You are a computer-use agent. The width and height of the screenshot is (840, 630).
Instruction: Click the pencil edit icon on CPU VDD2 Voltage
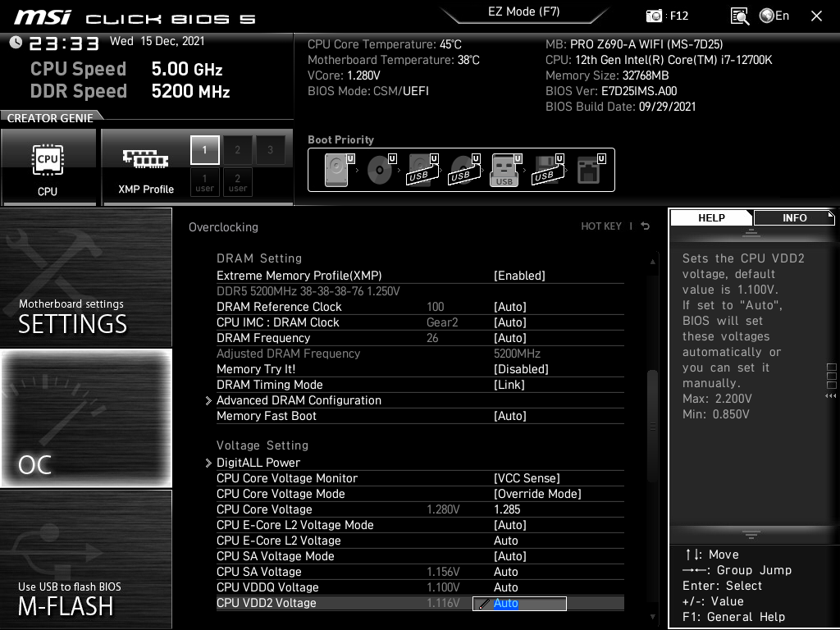[x=484, y=604]
